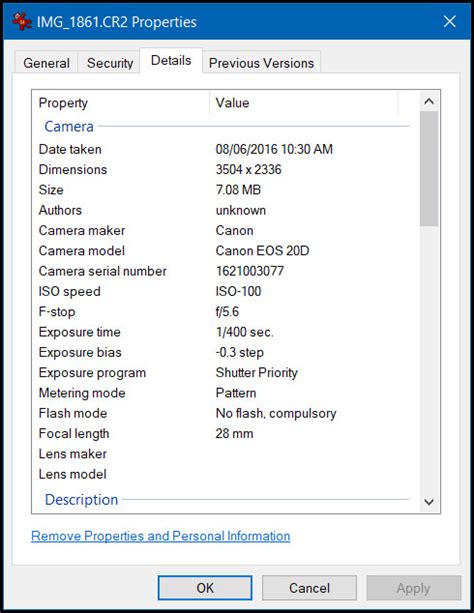
Task: Select the Lens model property label
Action: [x=73, y=474]
